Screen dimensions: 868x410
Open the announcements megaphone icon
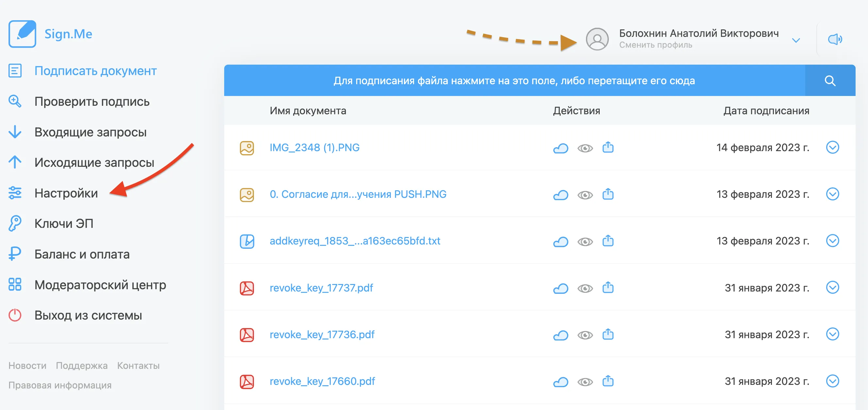click(835, 39)
